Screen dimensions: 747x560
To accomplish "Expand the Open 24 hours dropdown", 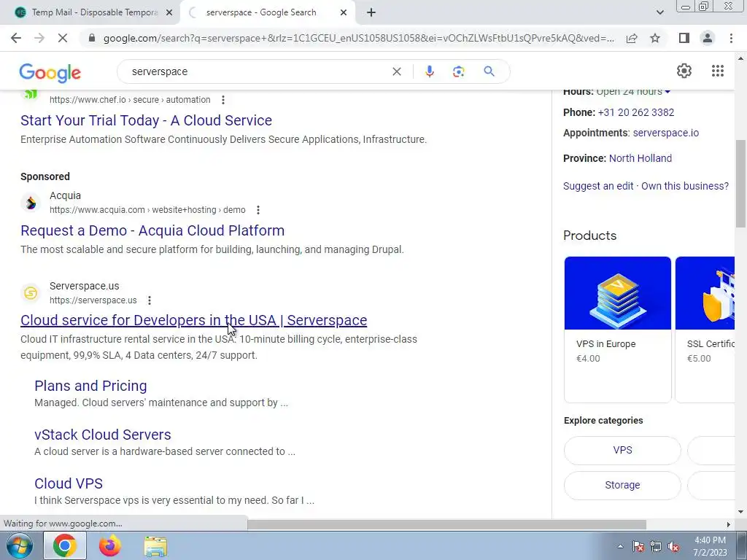I will (667, 91).
